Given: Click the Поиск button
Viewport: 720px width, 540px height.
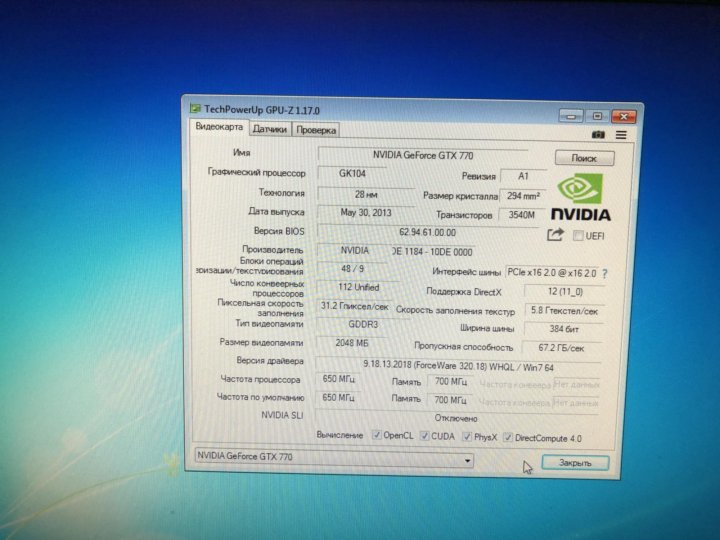Looking at the screenshot, I should point(584,158).
